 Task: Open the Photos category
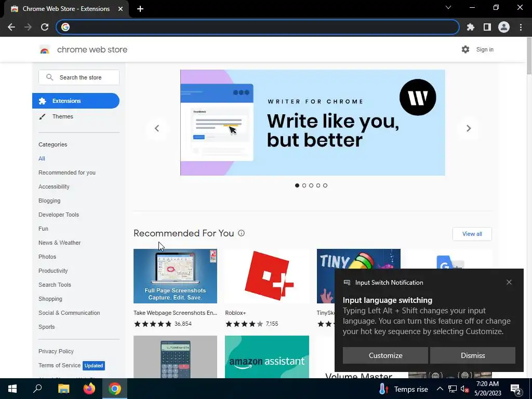[47, 257]
